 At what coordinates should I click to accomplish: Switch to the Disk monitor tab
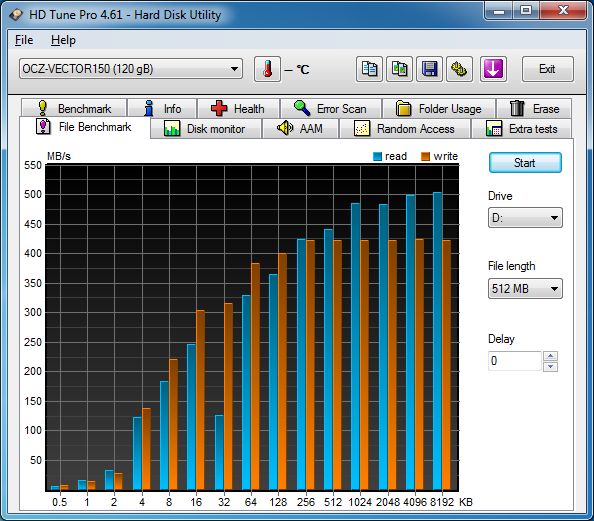(206, 128)
